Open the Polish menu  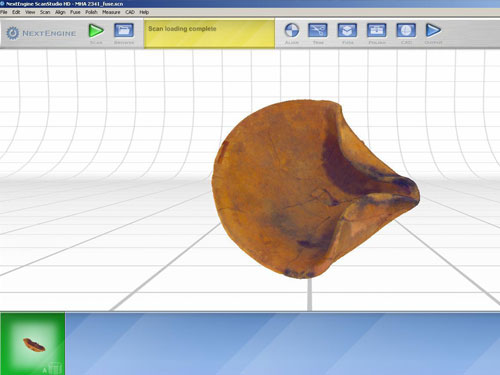click(x=91, y=12)
